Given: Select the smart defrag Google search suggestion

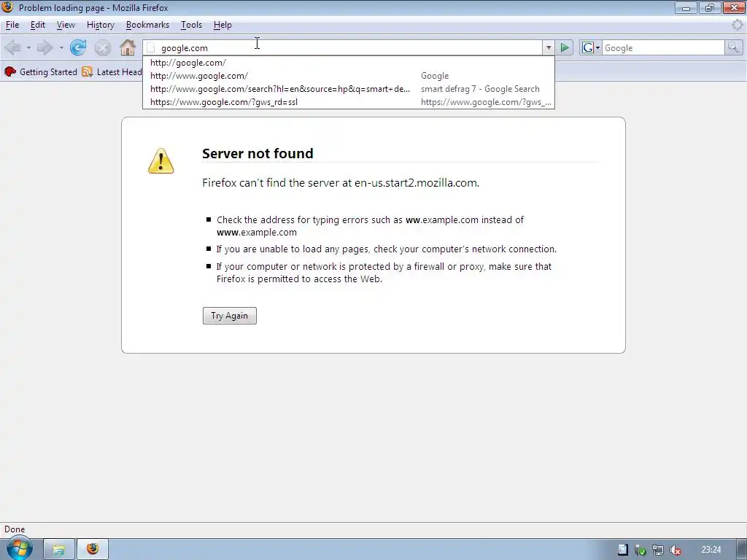Looking at the screenshot, I should (x=349, y=89).
